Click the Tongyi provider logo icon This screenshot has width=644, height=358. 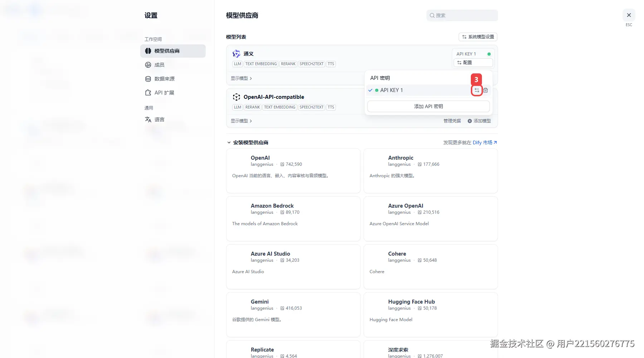(236, 54)
